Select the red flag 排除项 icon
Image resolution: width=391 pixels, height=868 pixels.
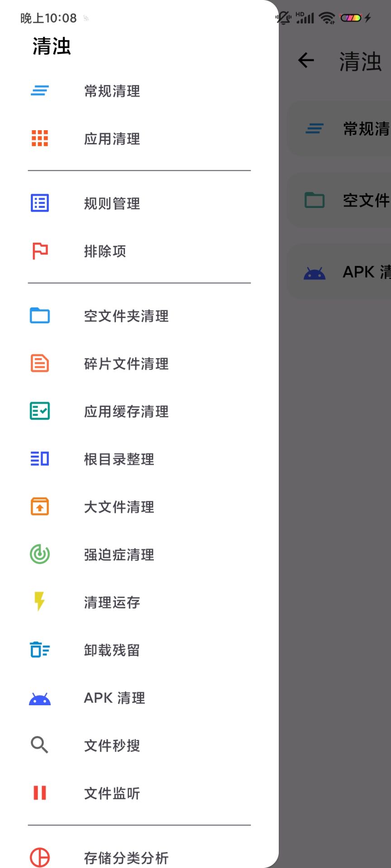(40, 251)
